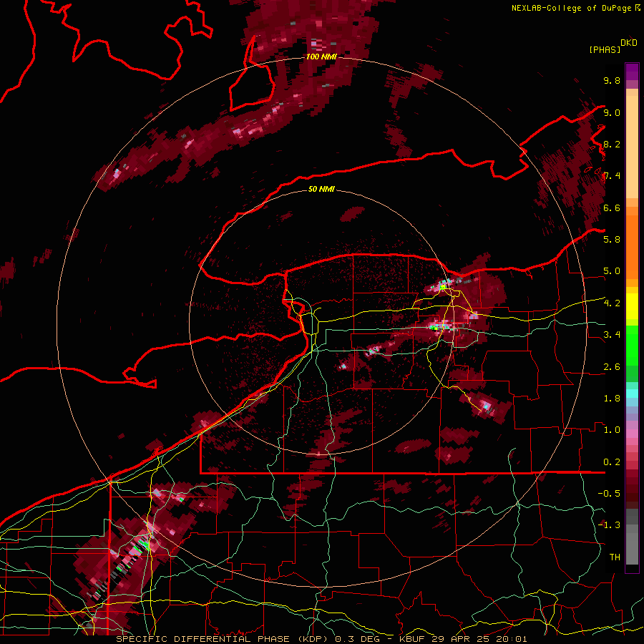Select the 8.2 value on the color scale
This screenshot has height=644, width=644.
(x=612, y=144)
